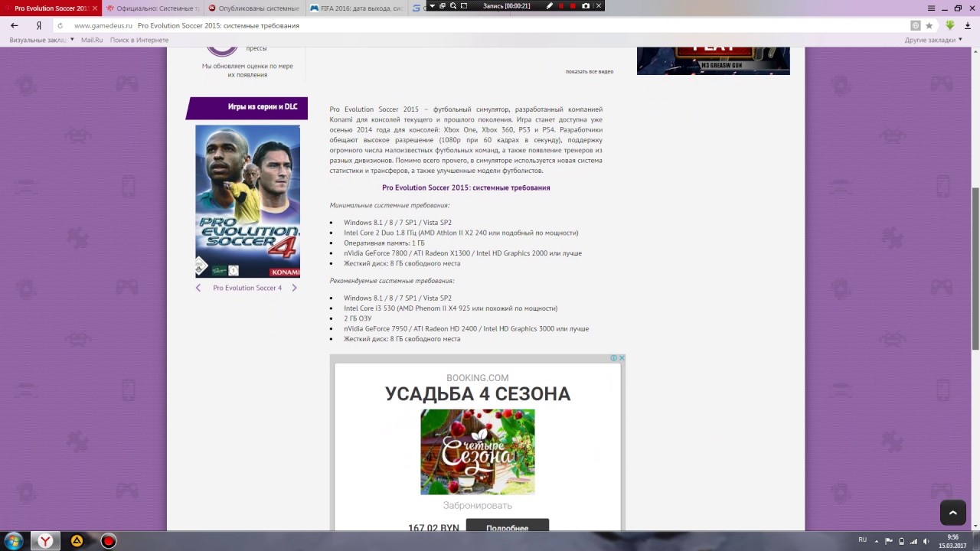This screenshot has width=980, height=551.
Task: Click 'nVidia GeForce 7800' requirement line
Action: [463, 253]
